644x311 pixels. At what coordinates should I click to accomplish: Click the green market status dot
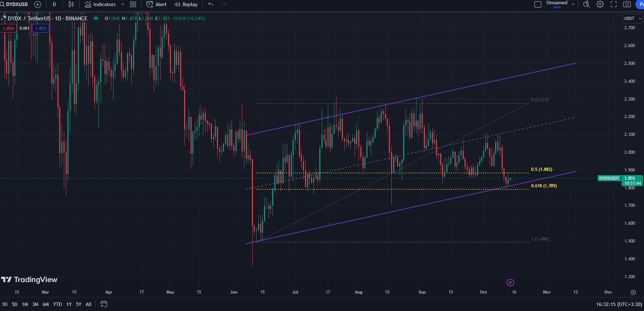point(96,18)
